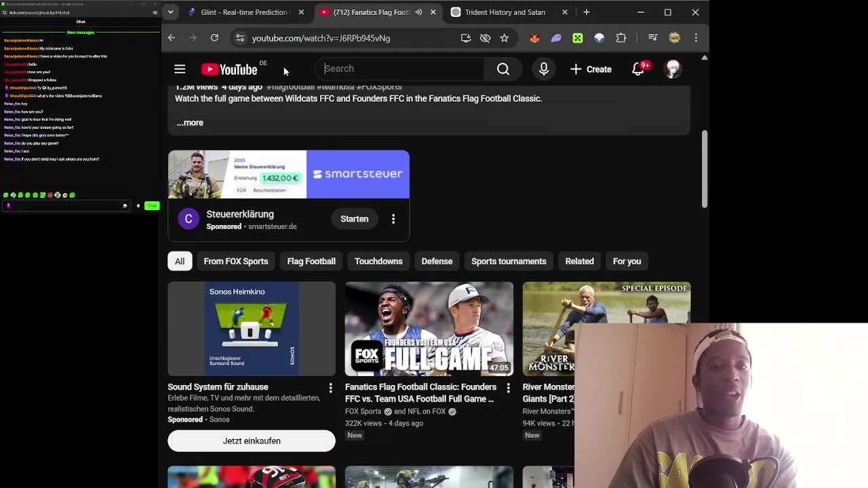The image size is (868, 488).
Task: Open YouTube notifications bell
Action: pos(638,69)
